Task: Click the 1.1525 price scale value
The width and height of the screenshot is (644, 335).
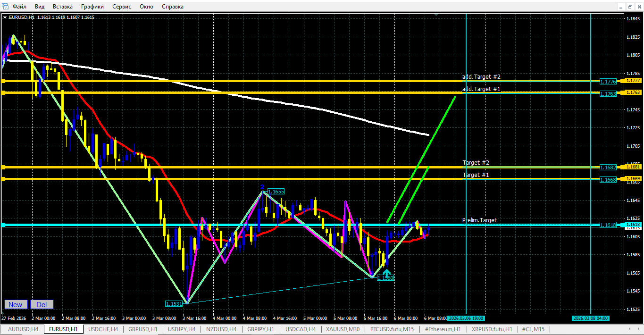Action: click(633, 309)
